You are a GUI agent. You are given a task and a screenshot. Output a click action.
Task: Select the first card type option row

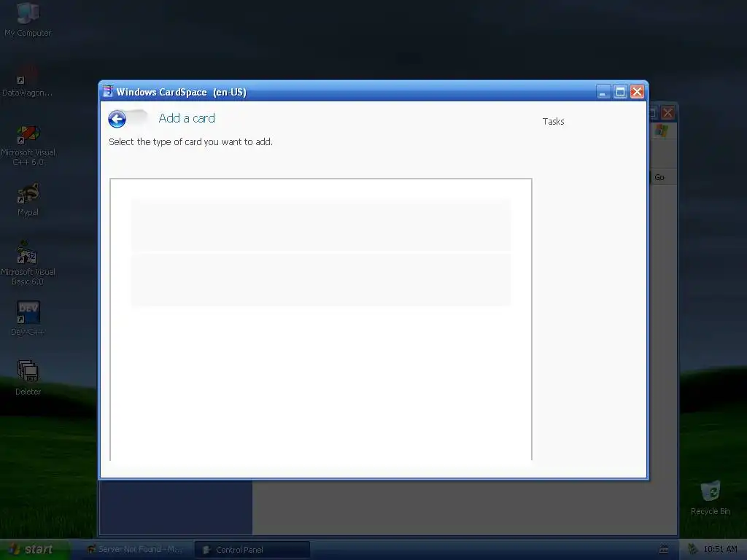(321, 225)
